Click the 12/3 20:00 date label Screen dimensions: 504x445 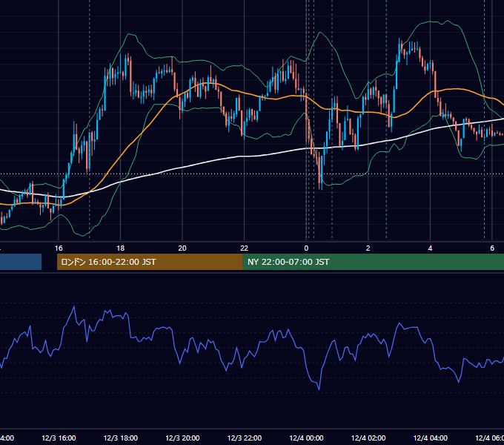coord(182,438)
